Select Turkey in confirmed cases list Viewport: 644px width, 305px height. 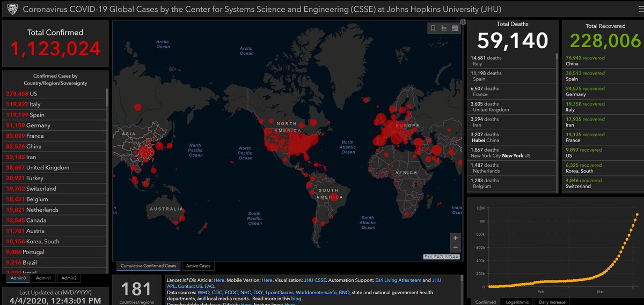(54, 178)
